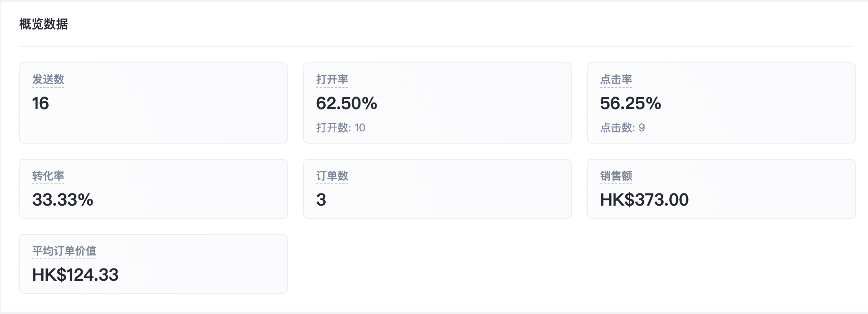Click the 概览数据 section heading
This screenshot has width=868, height=314.
(44, 25)
